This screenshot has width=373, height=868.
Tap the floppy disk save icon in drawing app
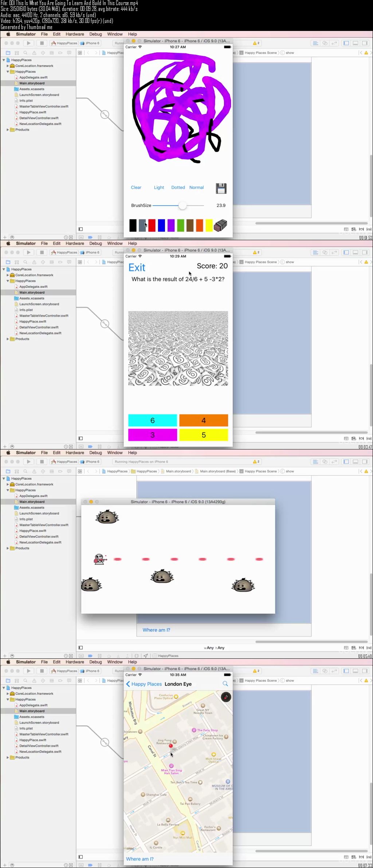click(x=221, y=188)
